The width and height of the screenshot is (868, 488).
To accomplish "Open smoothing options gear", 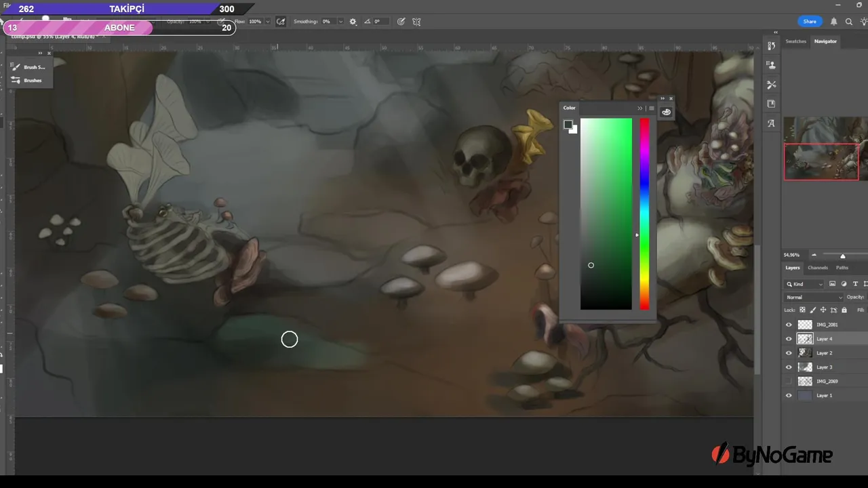I will click(353, 22).
